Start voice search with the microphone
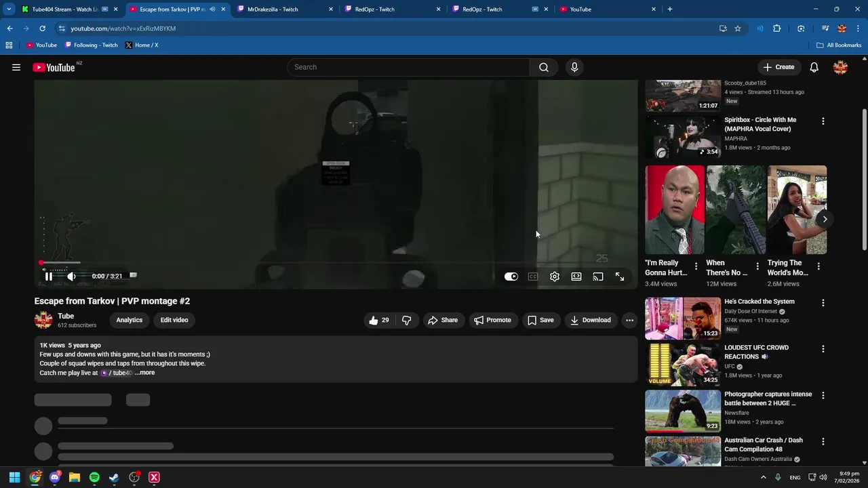868x488 pixels. click(x=574, y=67)
